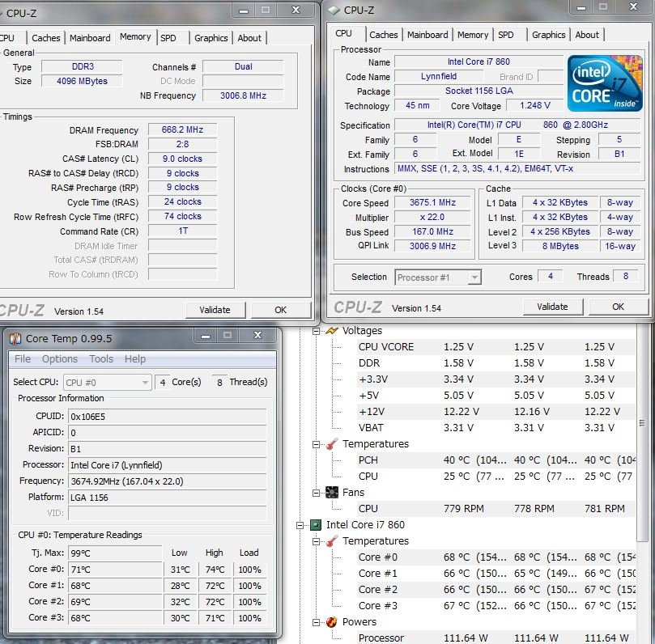Click the Fans icon in tree

tap(332, 493)
